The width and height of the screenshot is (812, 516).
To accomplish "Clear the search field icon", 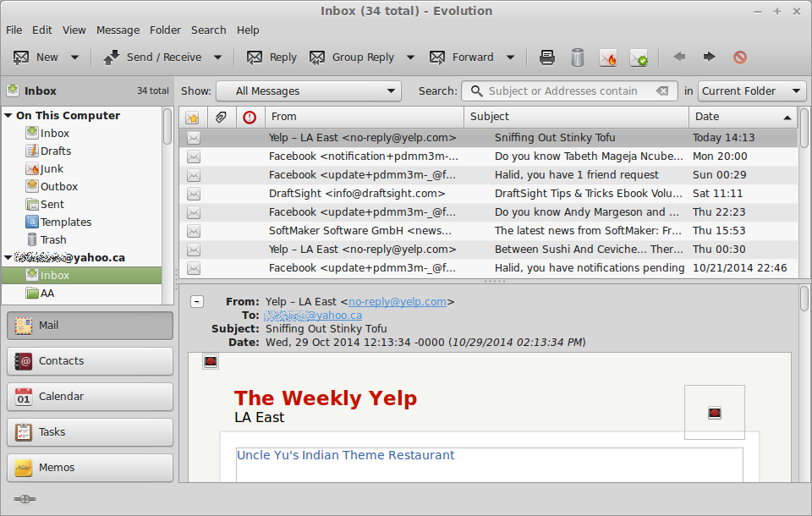I will point(662,91).
